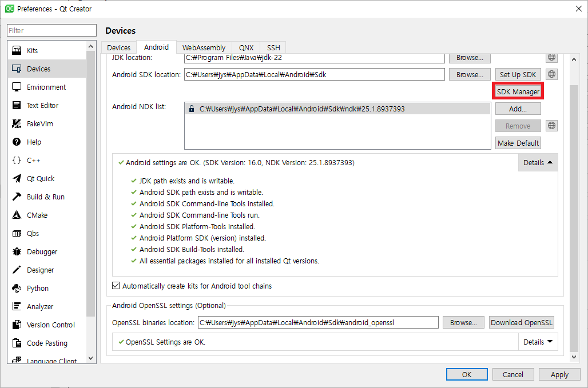Click globe icon beside Remove button
The image size is (588, 388).
(x=551, y=126)
